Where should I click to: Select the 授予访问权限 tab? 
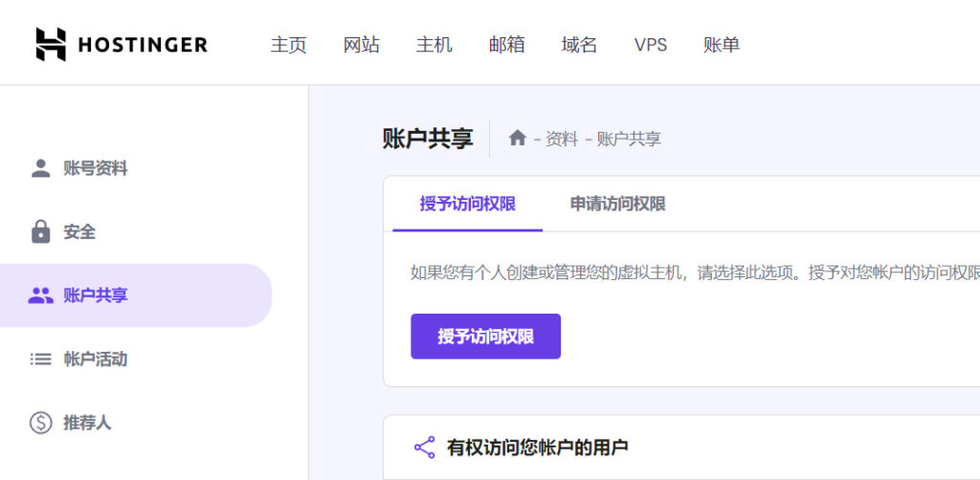coord(467,204)
